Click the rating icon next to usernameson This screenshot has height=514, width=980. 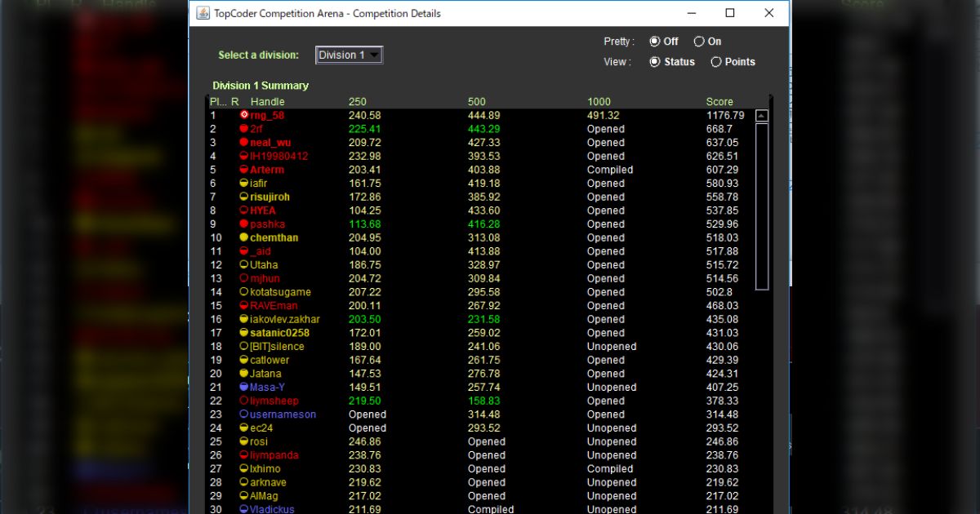click(x=243, y=414)
